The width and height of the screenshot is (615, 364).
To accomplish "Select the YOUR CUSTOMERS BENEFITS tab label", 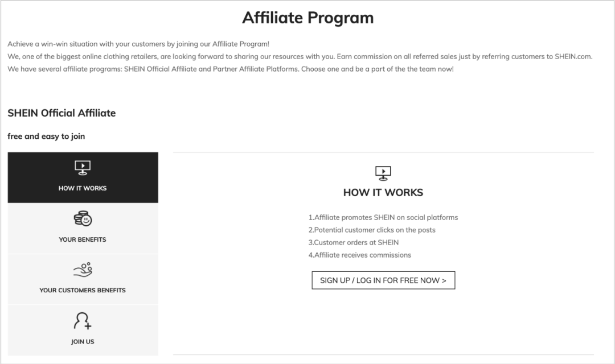I will click(83, 290).
